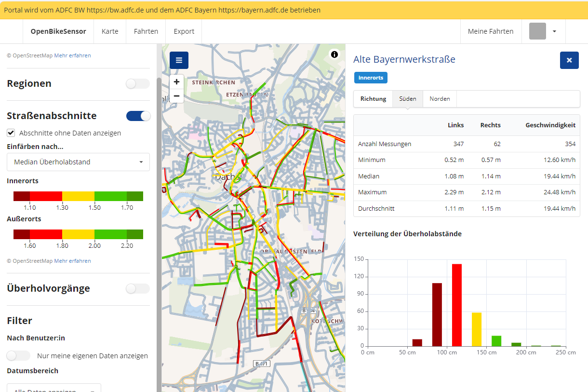
Task: Click the lower Mehr erfahren link below legend
Action: pyautogui.click(x=72, y=261)
